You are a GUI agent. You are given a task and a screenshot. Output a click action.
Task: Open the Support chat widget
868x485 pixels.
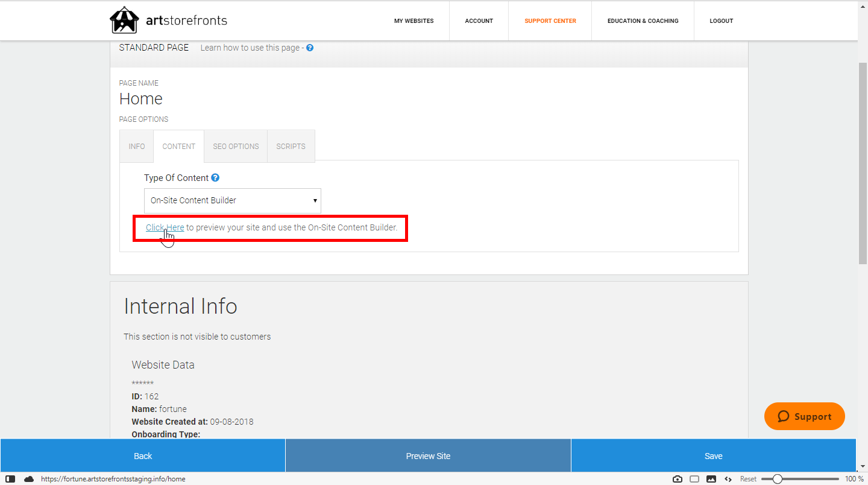coord(804,416)
